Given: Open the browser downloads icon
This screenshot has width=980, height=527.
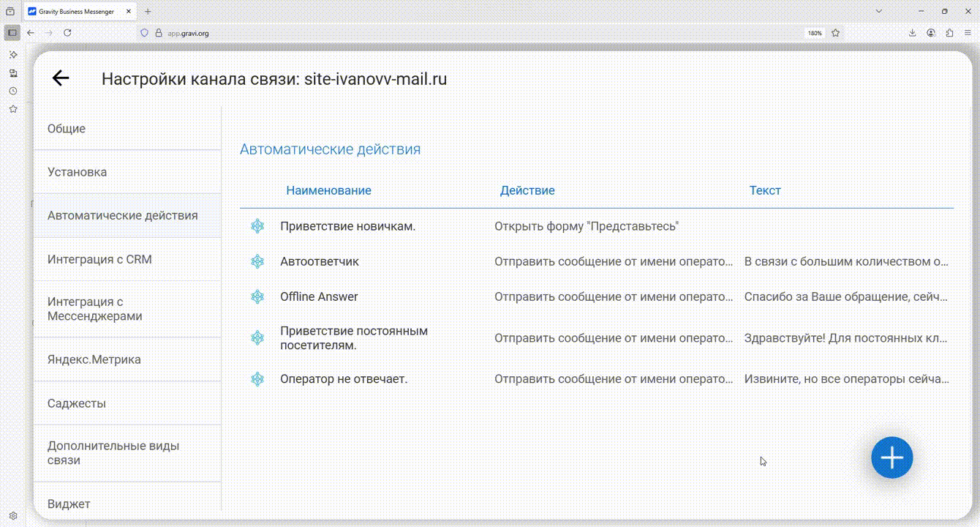Looking at the screenshot, I should click(913, 33).
